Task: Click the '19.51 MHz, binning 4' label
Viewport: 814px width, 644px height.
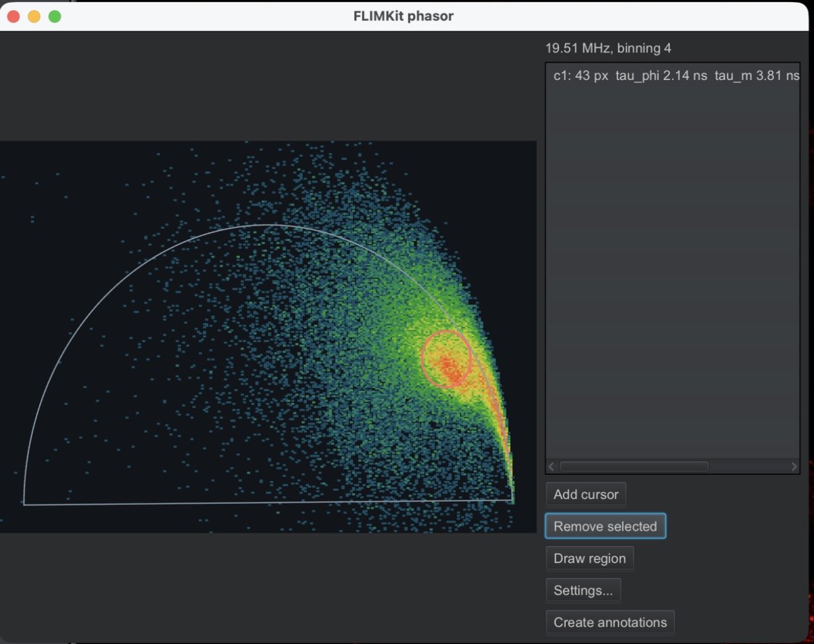Action: pyautogui.click(x=609, y=48)
